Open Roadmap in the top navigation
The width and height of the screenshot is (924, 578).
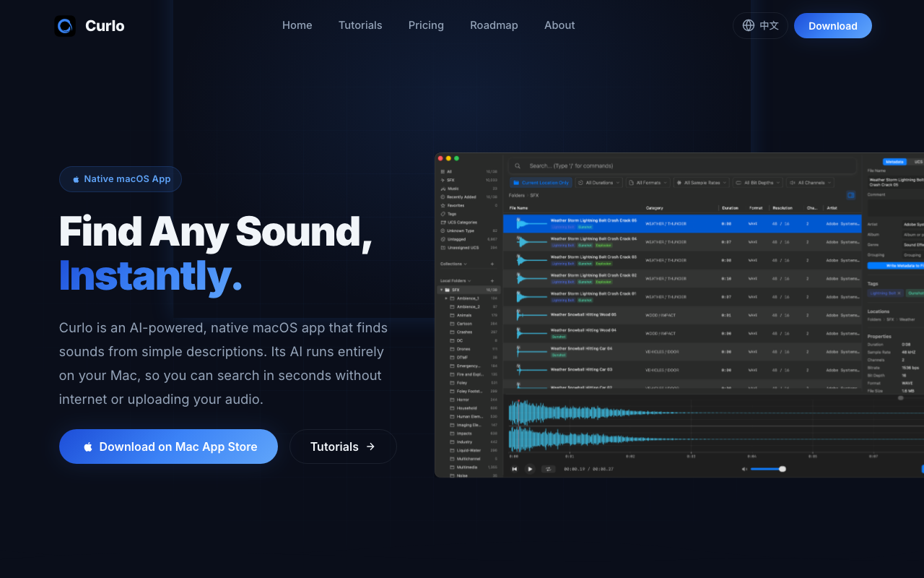(494, 25)
